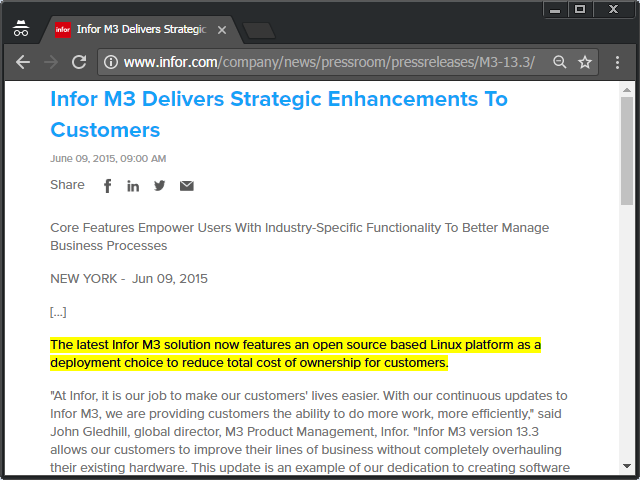
Task: Click the browser back arrow button
Action: 22,62
